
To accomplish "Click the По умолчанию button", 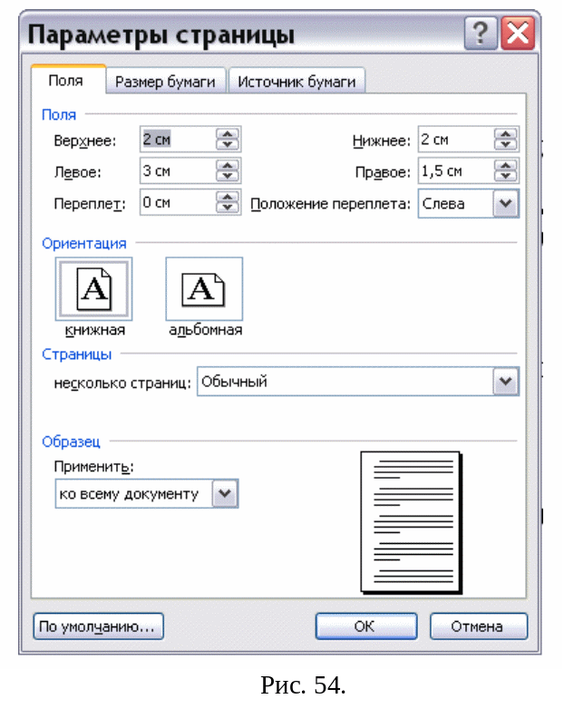I will [x=98, y=626].
